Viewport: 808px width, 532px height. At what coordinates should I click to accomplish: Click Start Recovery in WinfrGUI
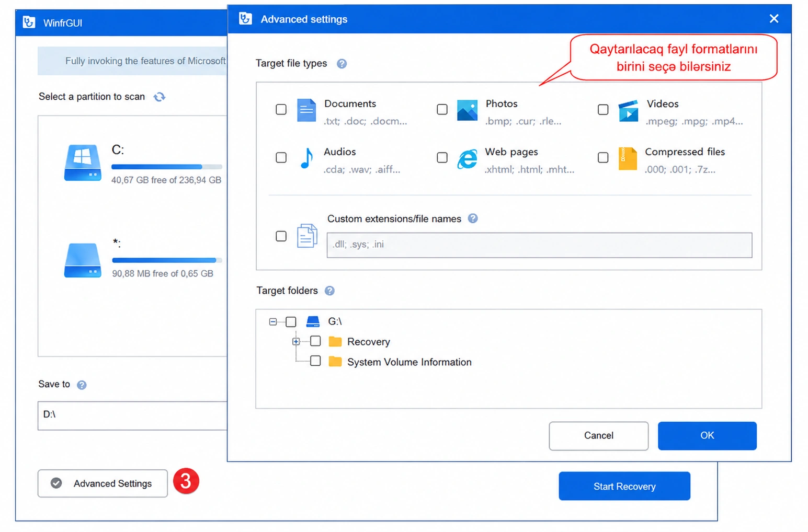pyautogui.click(x=624, y=487)
